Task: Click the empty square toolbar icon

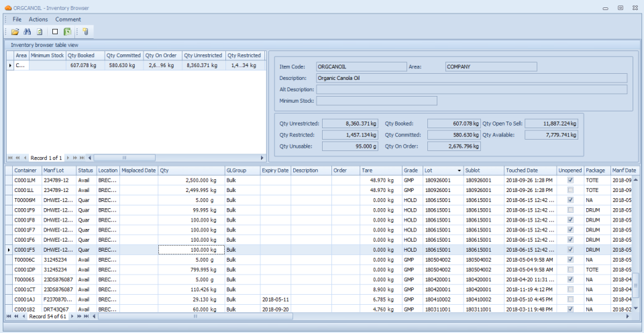Action: (55, 32)
